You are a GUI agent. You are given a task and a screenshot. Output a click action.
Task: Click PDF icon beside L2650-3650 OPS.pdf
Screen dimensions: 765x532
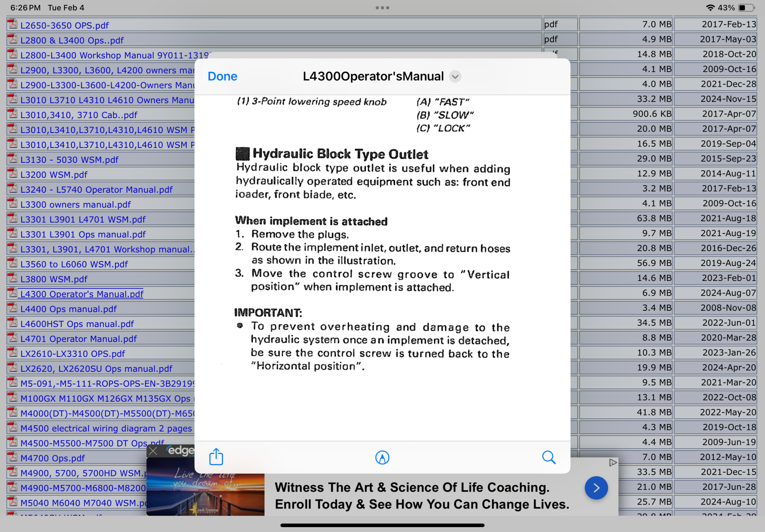pos(13,24)
